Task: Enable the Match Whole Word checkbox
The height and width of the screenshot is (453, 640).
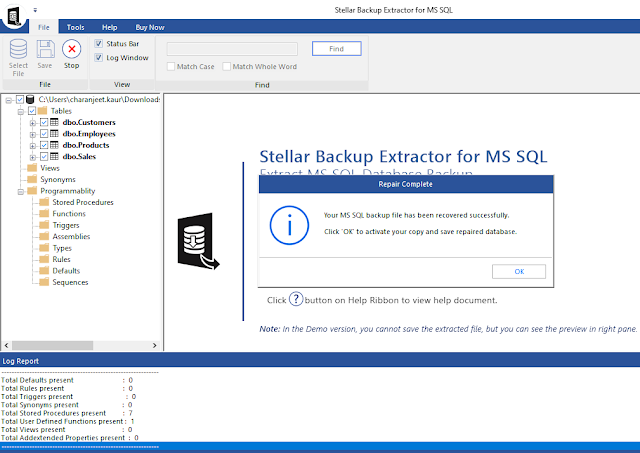Action: [x=227, y=66]
